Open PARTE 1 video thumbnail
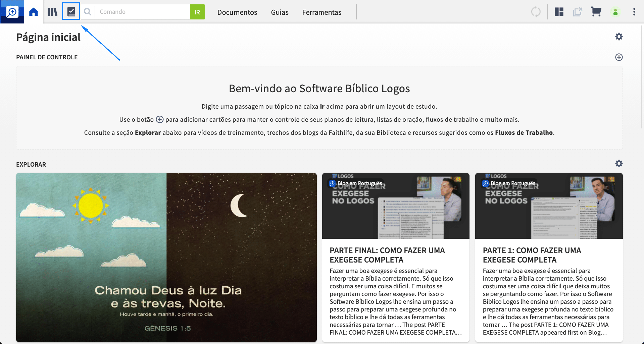 pos(549,206)
